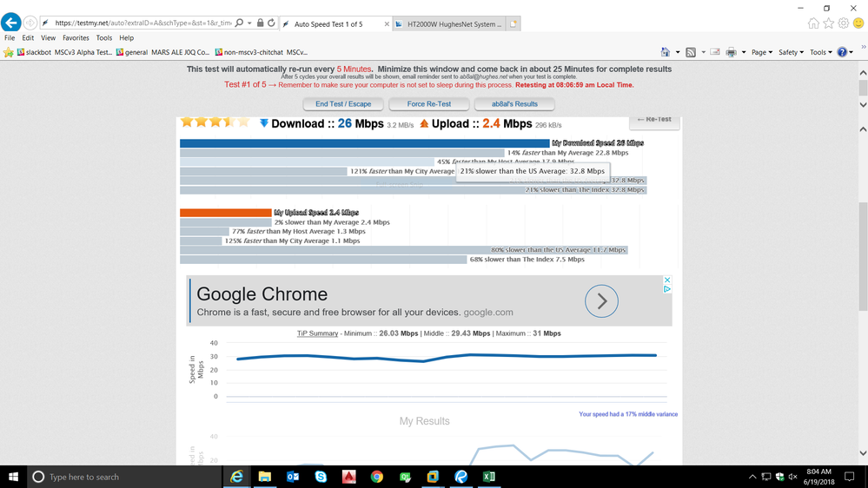This screenshot has width=868, height=488.
Task: Click the orange My Upload Speed bar
Action: point(225,213)
